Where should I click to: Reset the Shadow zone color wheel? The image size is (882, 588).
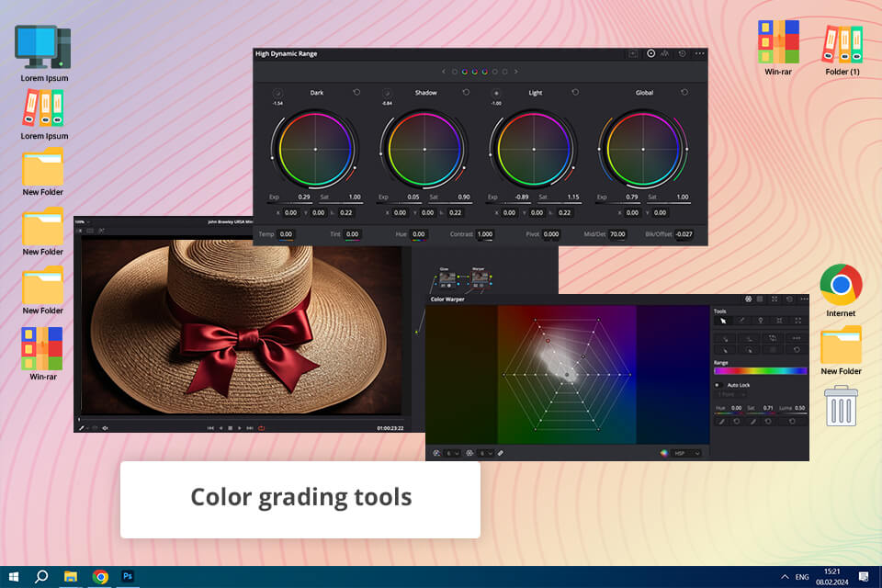coord(466,92)
